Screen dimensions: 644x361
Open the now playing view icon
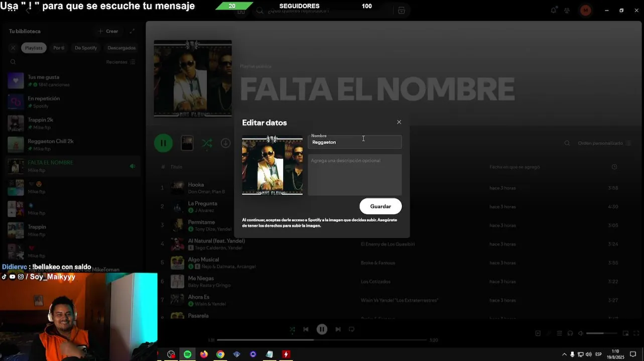538,333
